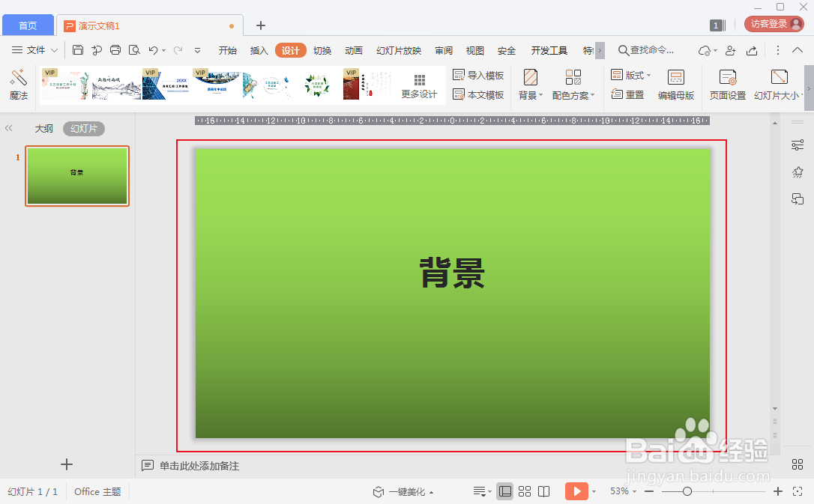Image resolution: width=814 pixels, height=504 pixels.
Task: Select the 魔法 (Magic) tool
Action: click(18, 84)
